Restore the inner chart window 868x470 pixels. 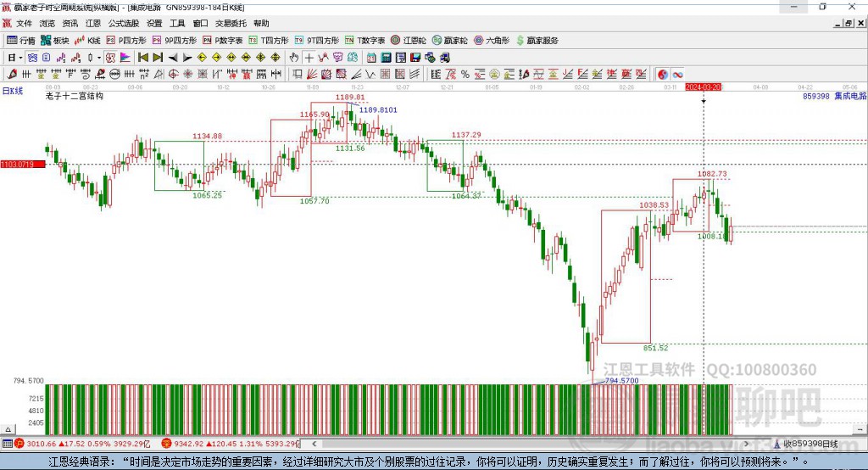(x=849, y=23)
